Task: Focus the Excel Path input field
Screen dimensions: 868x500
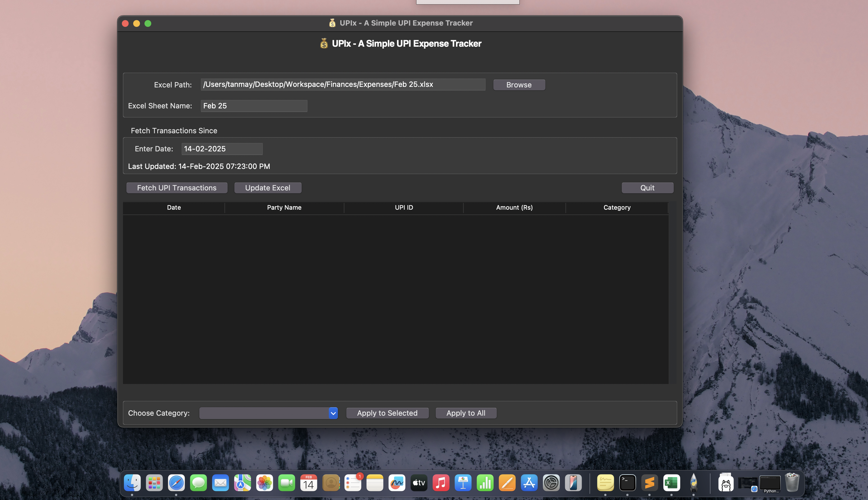Action: pos(343,85)
